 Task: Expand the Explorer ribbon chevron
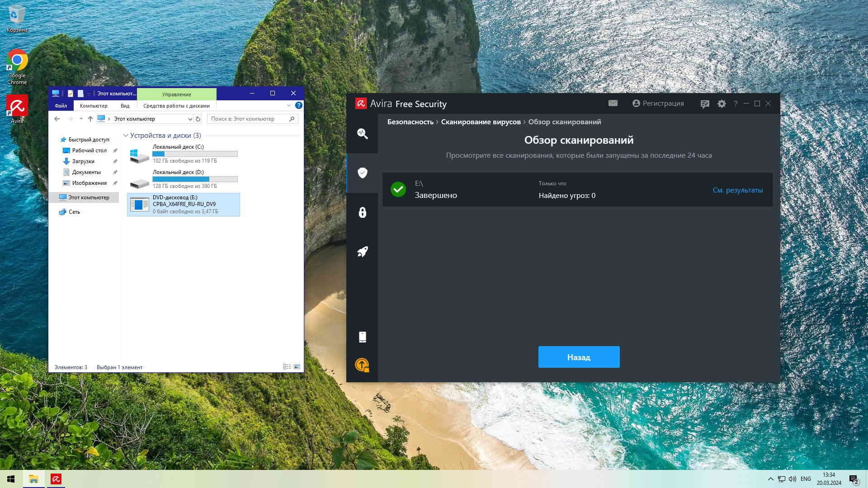pyautogui.click(x=288, y=105)
